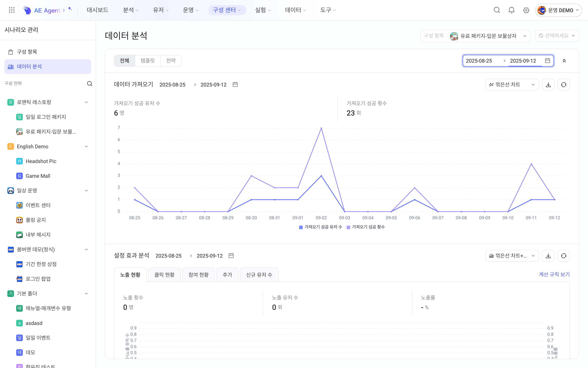Switch segmented view to 전략
The image size is (588, 368).
(x=171, y=61)
